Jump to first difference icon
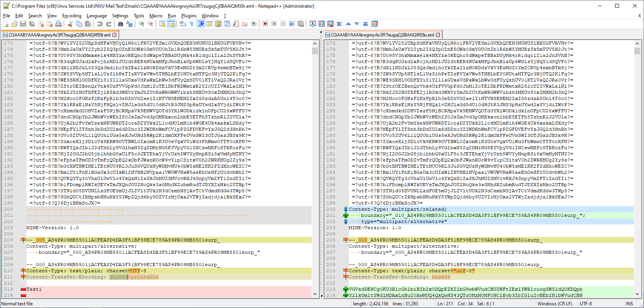The height and width of the screenshot is (308, 644). [x=339, y=24]
